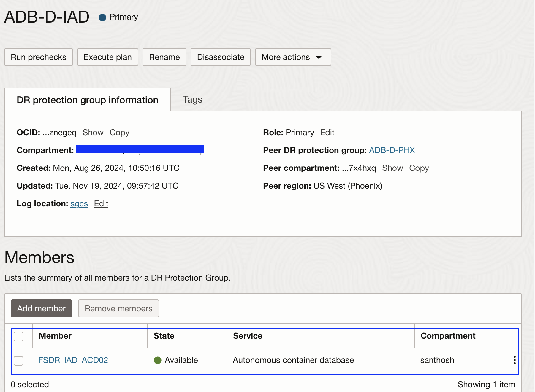The width and height of the screenshot is (535, 392).
Task: Select the checkbox for FSDR_IAD_ACD02 row
Action: 19,361
